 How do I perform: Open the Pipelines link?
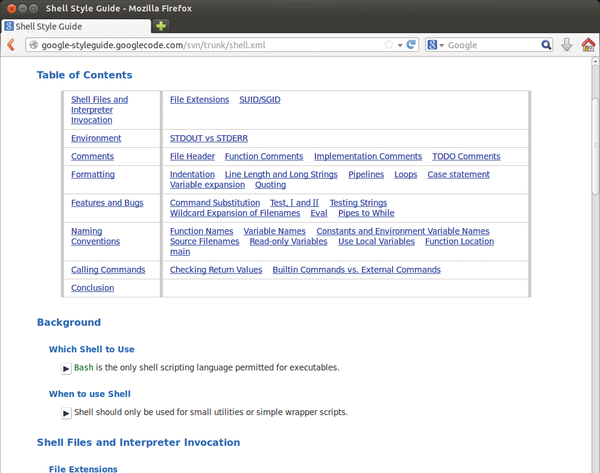366,174
